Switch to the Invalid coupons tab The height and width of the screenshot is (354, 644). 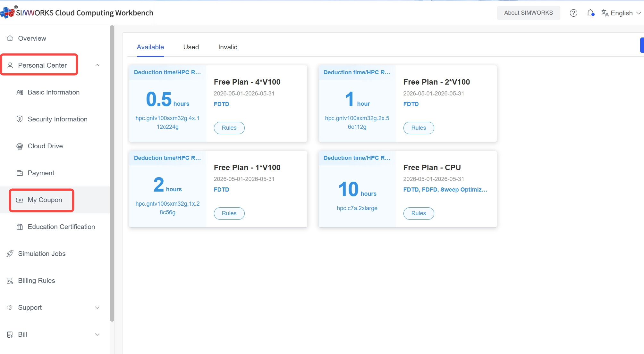tap(228, 47)
